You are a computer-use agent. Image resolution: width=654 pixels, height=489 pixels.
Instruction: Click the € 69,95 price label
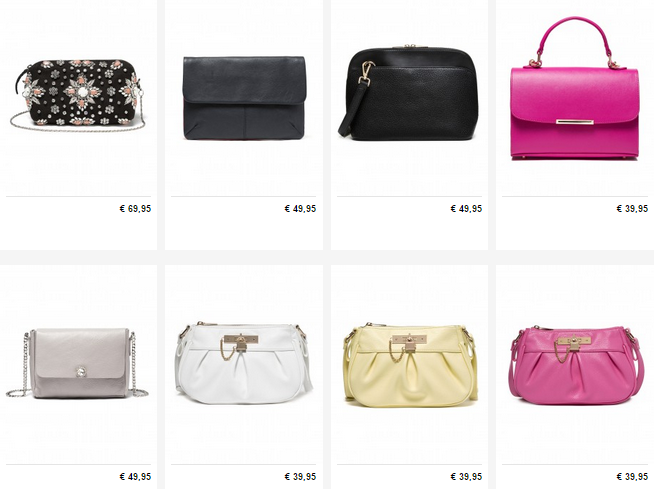click(x=135, y=209)
